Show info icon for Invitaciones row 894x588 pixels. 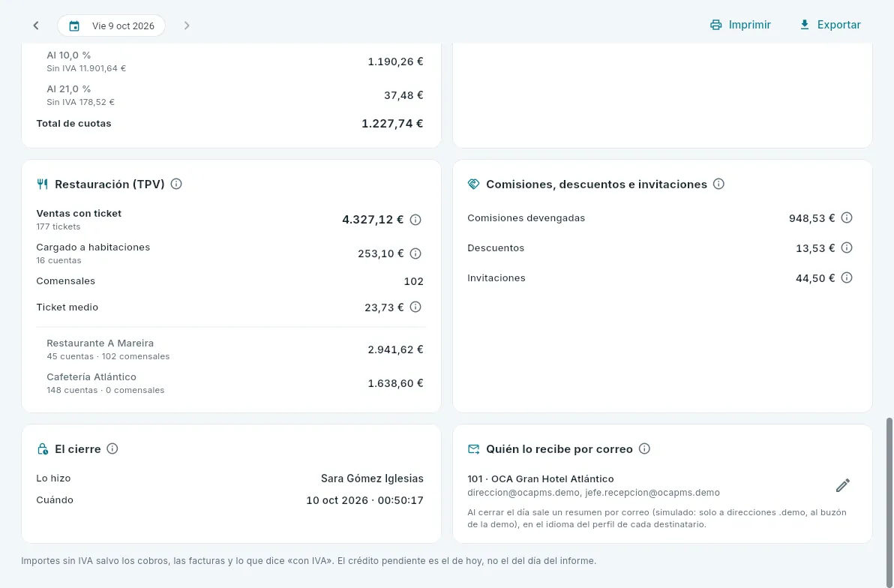[847, 277]
